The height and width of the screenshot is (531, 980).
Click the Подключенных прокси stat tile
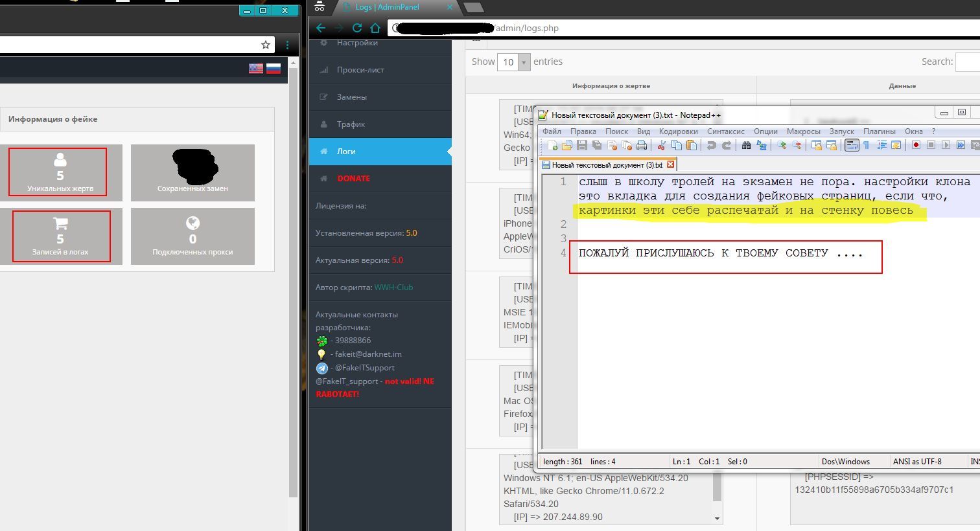192,236
